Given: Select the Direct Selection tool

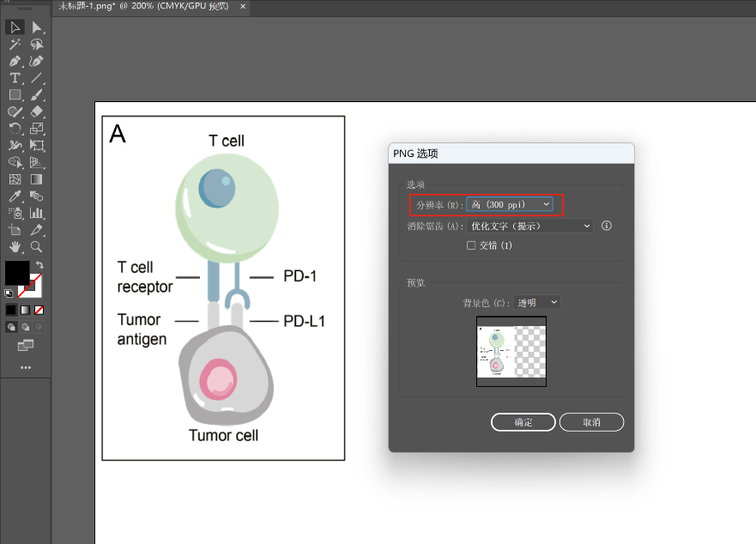Looking at the screenshot, I should pos(37,27).
